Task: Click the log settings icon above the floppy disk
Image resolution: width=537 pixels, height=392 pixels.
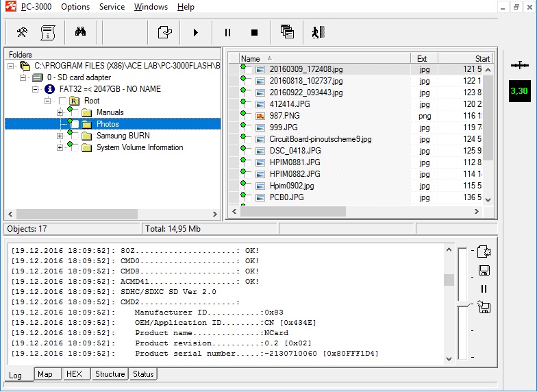Action: (x=484, y=252)
